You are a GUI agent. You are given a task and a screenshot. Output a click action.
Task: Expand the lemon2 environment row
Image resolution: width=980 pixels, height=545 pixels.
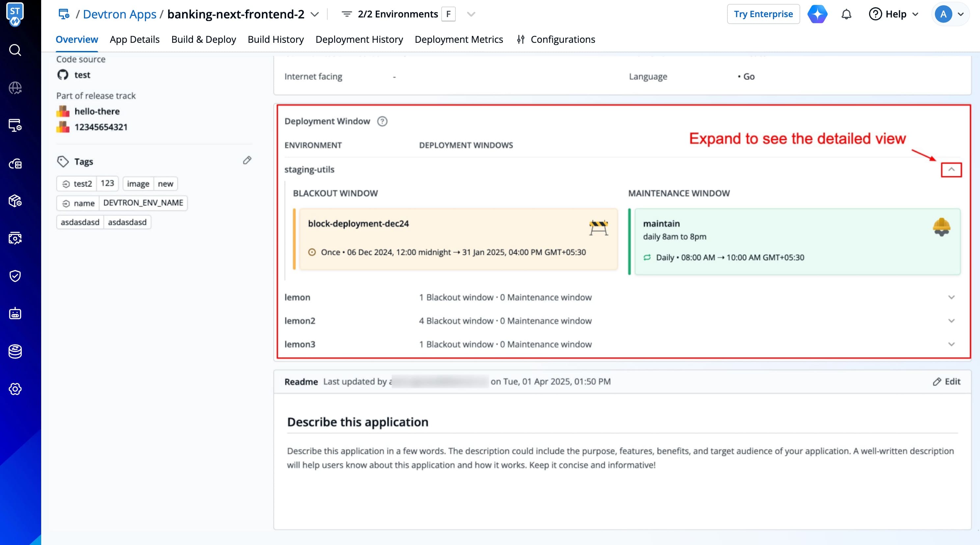tap(951, 321)
